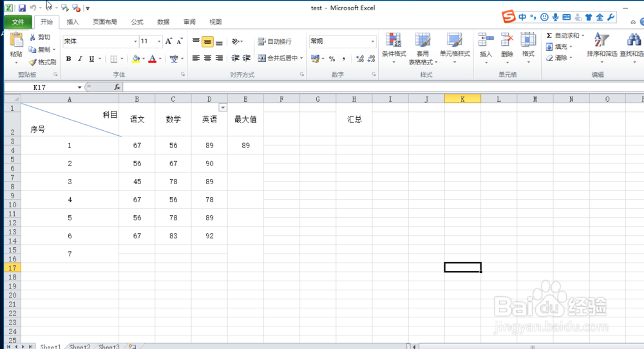Screen dimensions: 644x349
Task: Toggle Wrap Text (自动换行)
Action: coord(274,41)
